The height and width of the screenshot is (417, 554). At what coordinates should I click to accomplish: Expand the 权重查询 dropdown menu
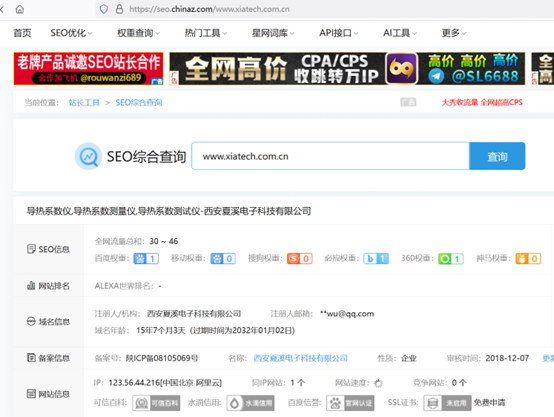point(138,33)
